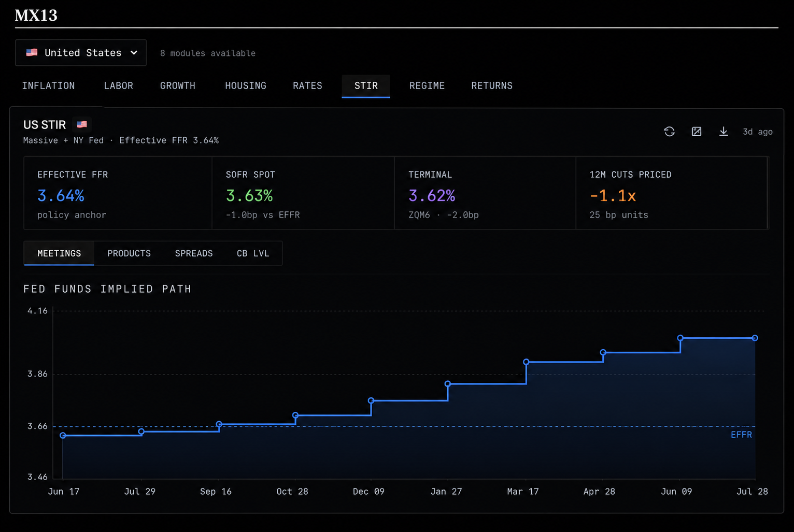Viewport: 794px width, 532px height.
Task: Click the Dec 09 data point on chart
Action: pos(371,400)
